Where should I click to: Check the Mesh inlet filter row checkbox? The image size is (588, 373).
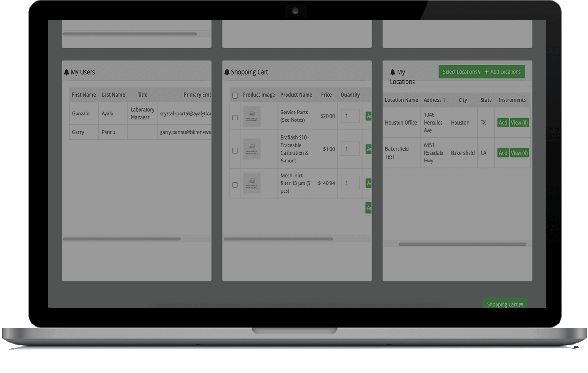(x=235, y=184)
